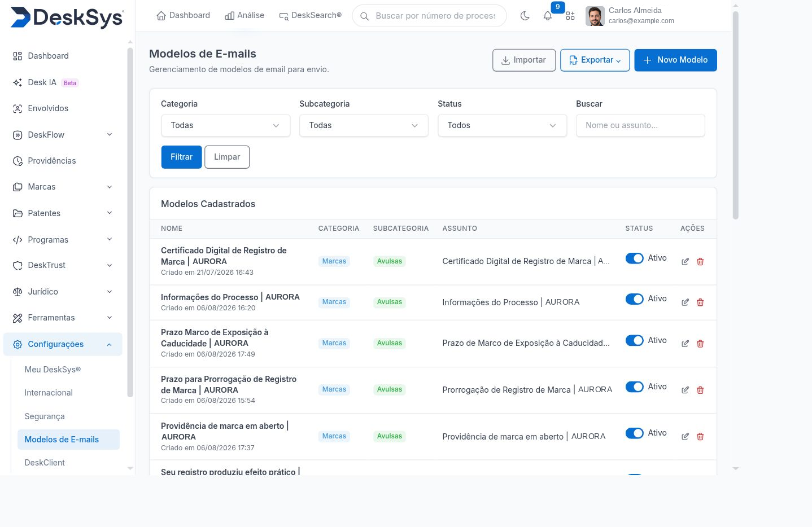Open the Status filter dropdown
This screenshot has height=527, width=812.
point(502,125)
